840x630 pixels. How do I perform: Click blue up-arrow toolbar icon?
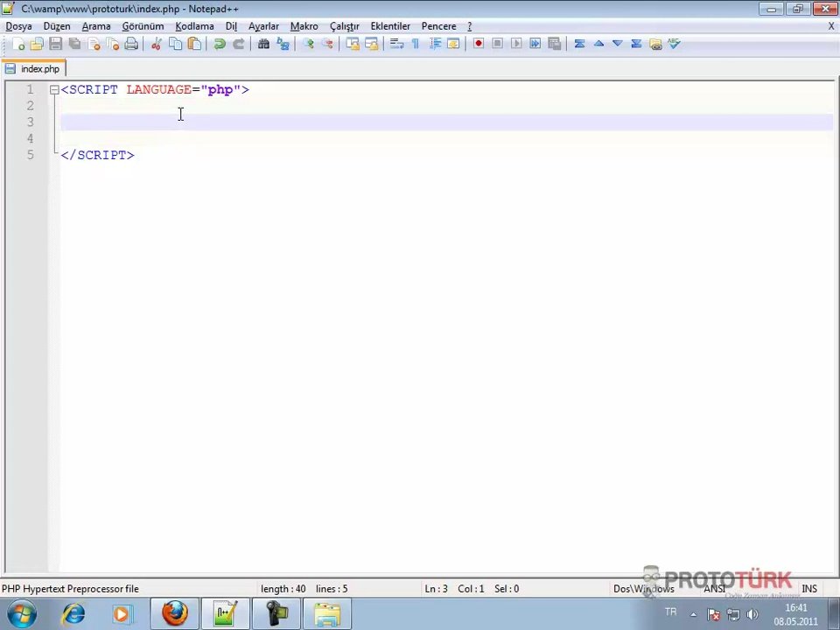[x=598, y=44]
